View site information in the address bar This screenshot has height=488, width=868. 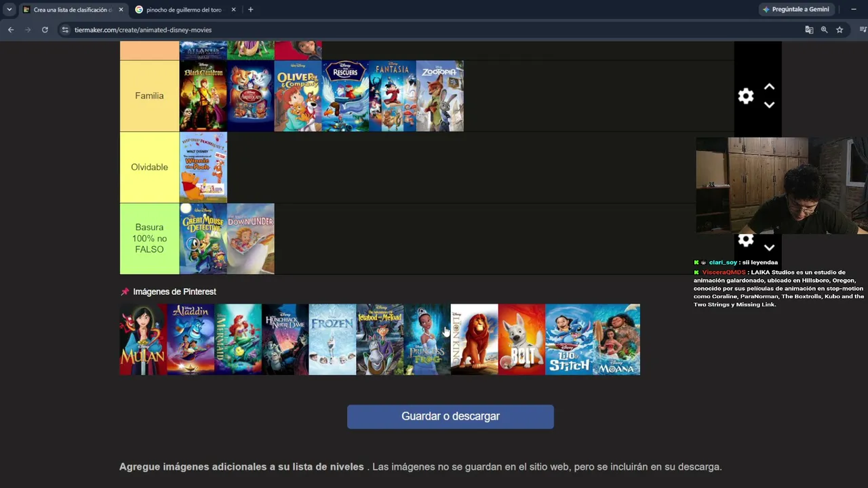pos(65,30)
